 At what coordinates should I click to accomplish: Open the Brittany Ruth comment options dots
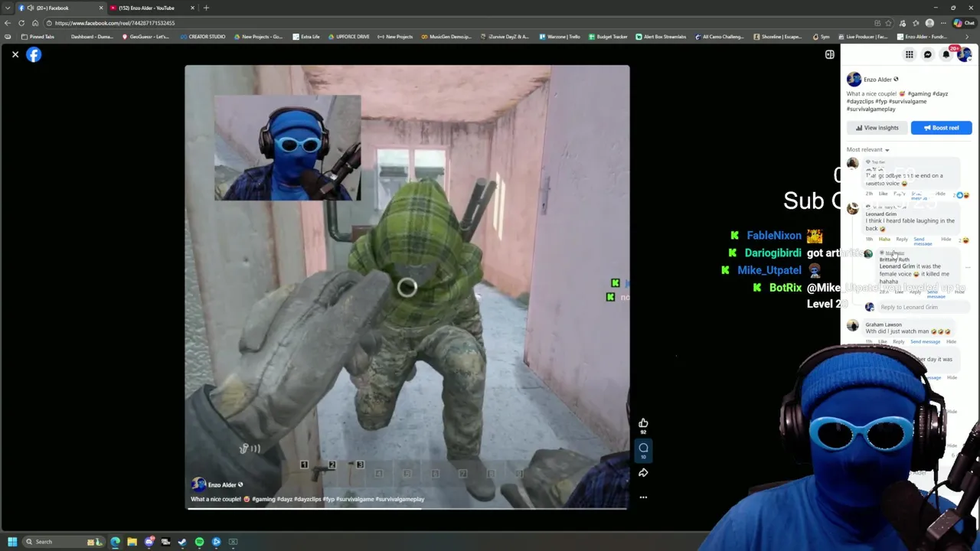(968, 268)
